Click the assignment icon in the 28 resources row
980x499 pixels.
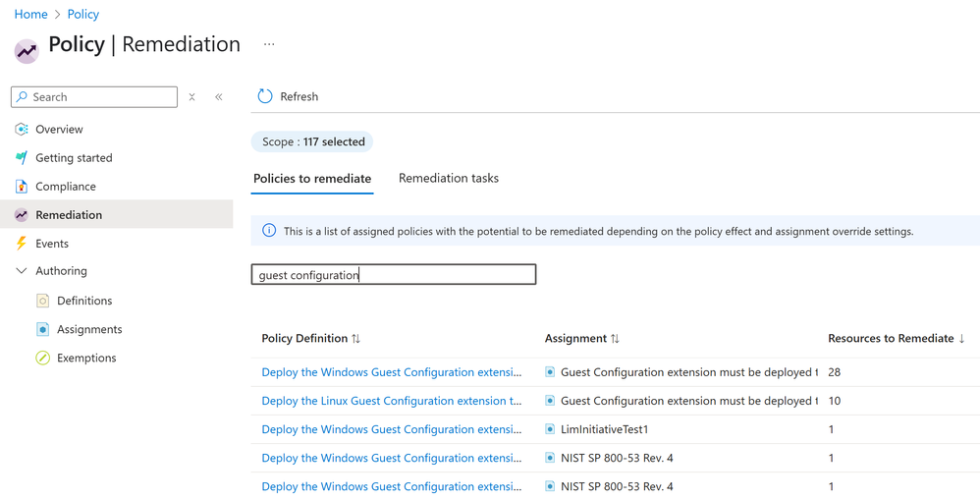click(550, 372)
